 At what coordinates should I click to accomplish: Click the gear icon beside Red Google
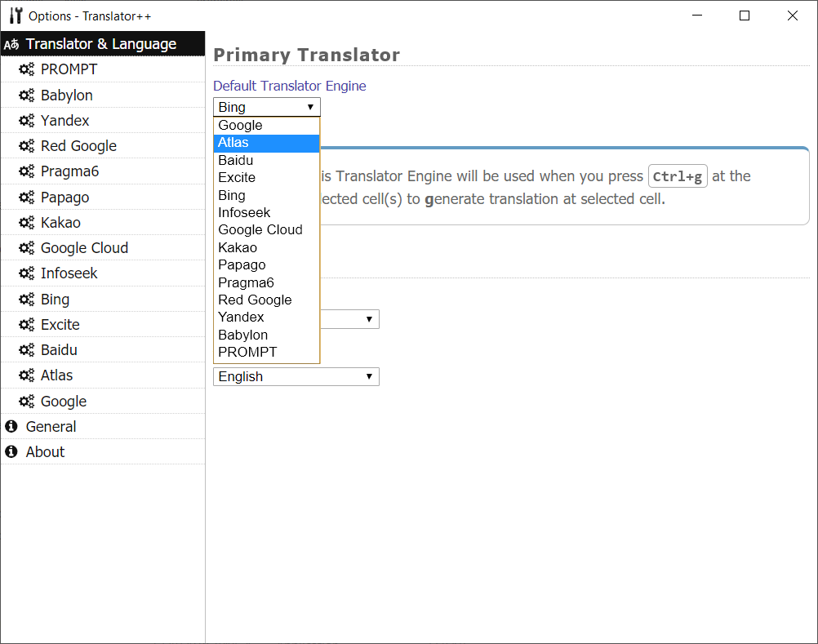pyautogui.click(x=27, y=145)
